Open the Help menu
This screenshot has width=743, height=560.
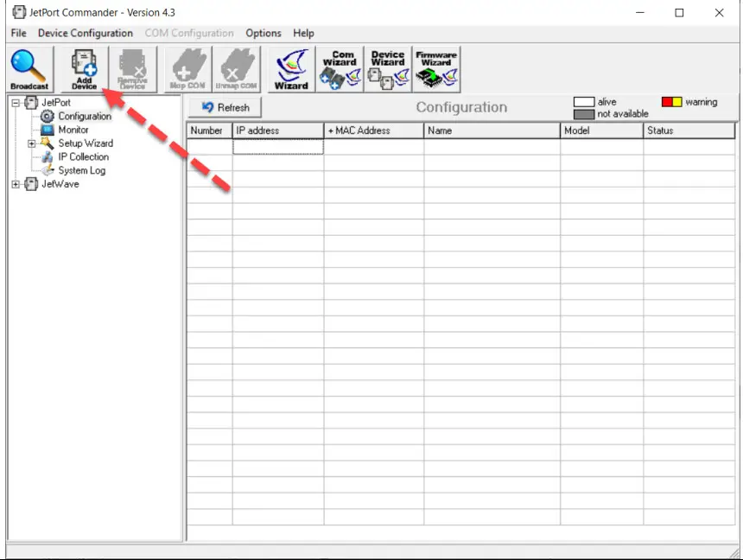(303, 33)
